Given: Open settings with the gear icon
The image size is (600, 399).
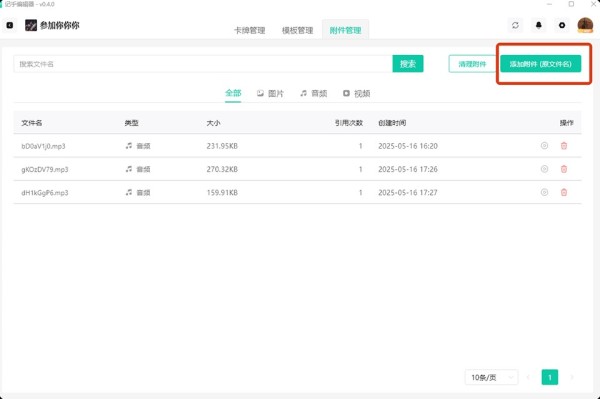Looking at the screenshot, I should point(562,25).
